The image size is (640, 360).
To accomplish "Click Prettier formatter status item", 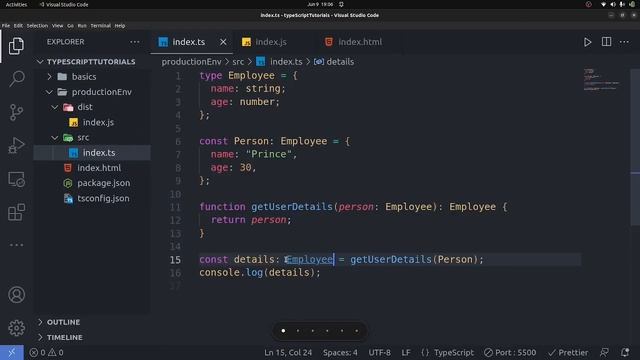I will (x=568, y=352).
